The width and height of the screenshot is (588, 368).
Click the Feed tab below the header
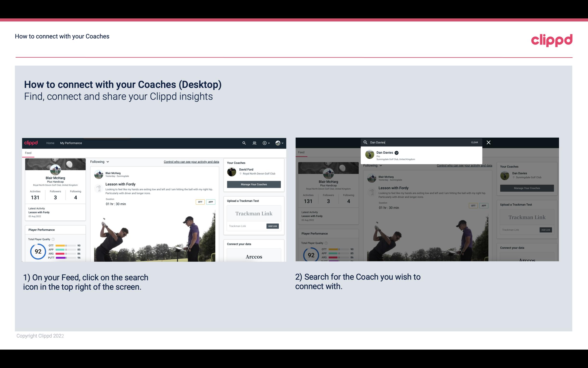point(28,153)
